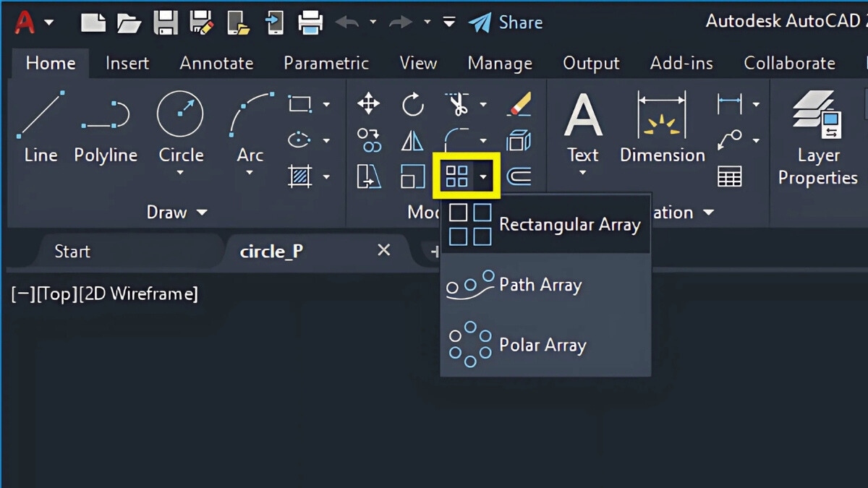
Task: Expand the Undo history dropdown
Action: [373, 22]
